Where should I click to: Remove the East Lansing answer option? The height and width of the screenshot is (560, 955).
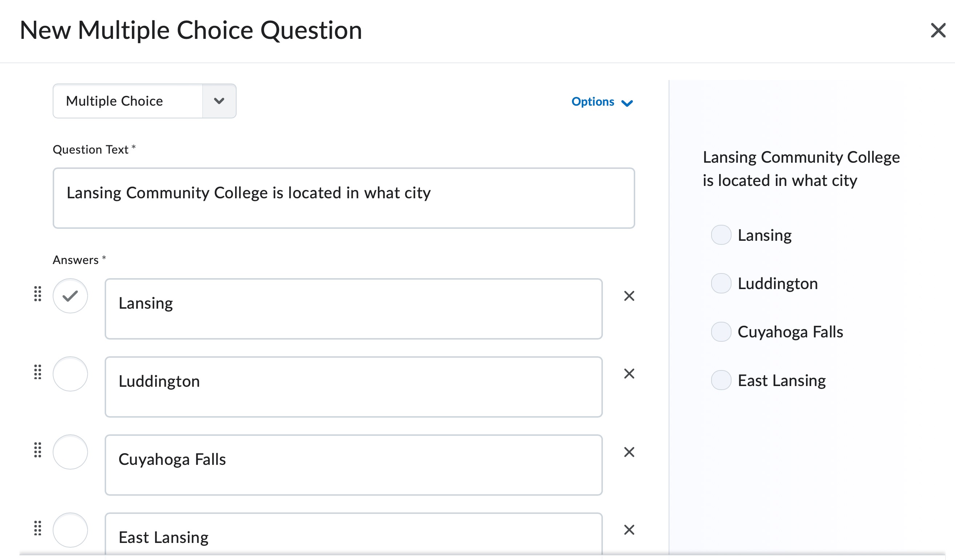(x=629, y=530)
